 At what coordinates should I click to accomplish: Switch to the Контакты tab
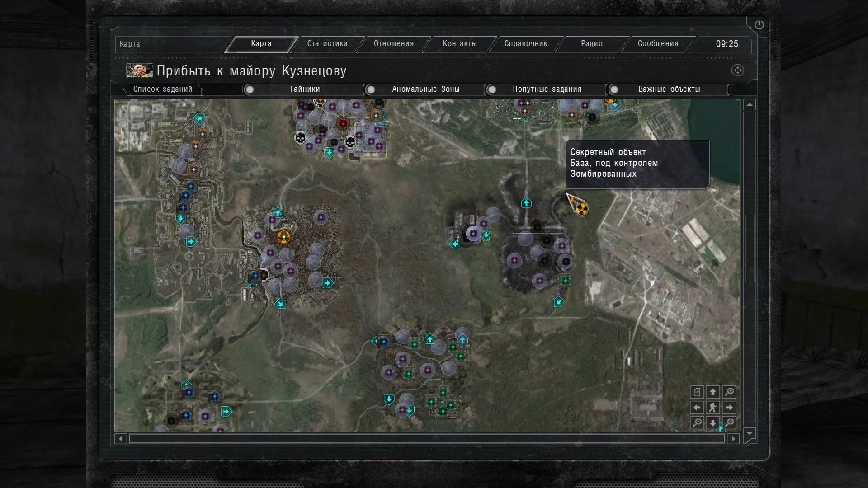coord(459,44)
